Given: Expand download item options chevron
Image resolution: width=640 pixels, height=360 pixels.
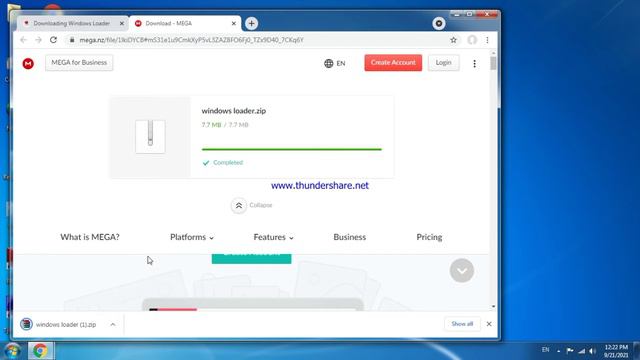Looking at the screenshot, I should click(x=113, y=324).
